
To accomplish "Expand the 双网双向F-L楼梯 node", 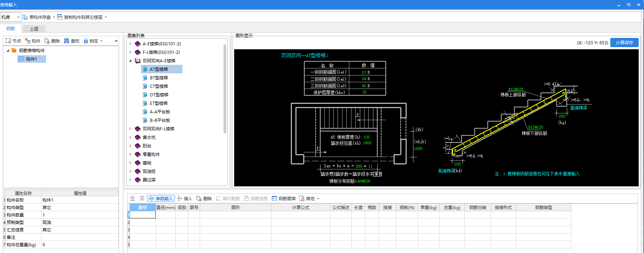I will click(x=130, y=129).
